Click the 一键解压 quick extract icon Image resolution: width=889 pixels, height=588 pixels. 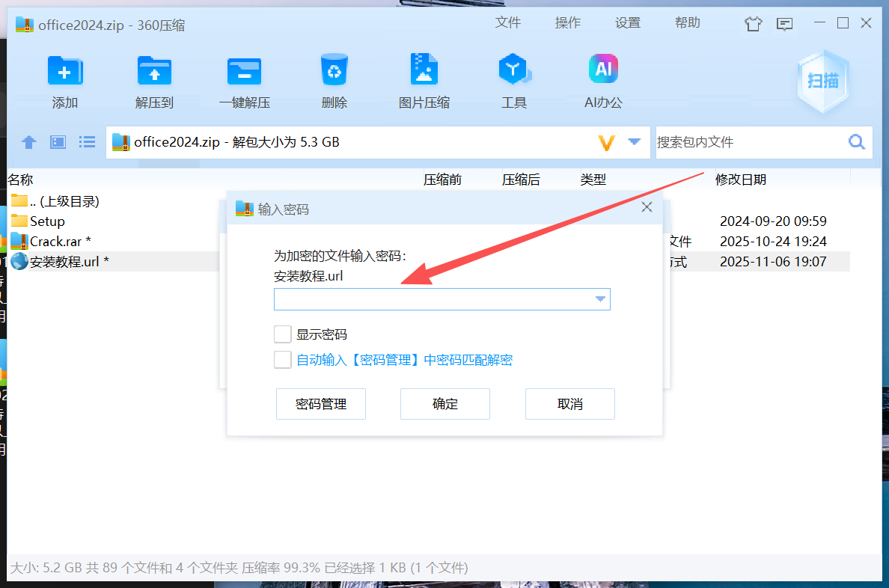point(244,80)
